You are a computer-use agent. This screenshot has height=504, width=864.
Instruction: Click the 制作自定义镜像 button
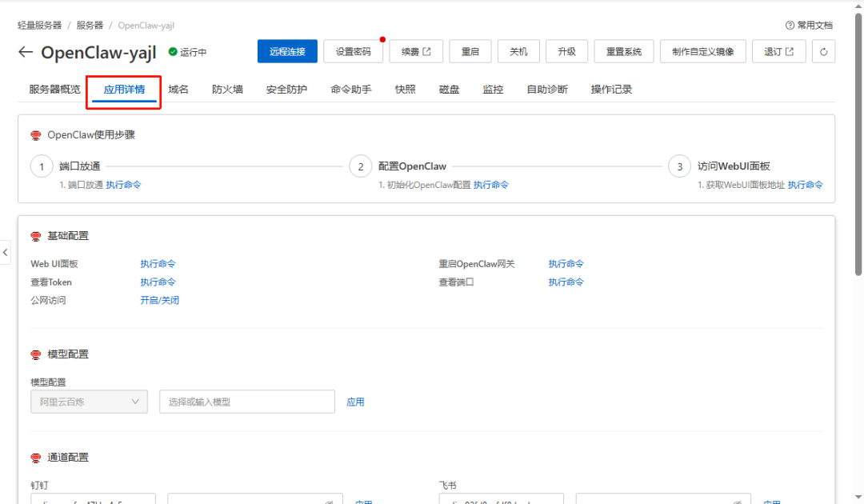(702, 51)
